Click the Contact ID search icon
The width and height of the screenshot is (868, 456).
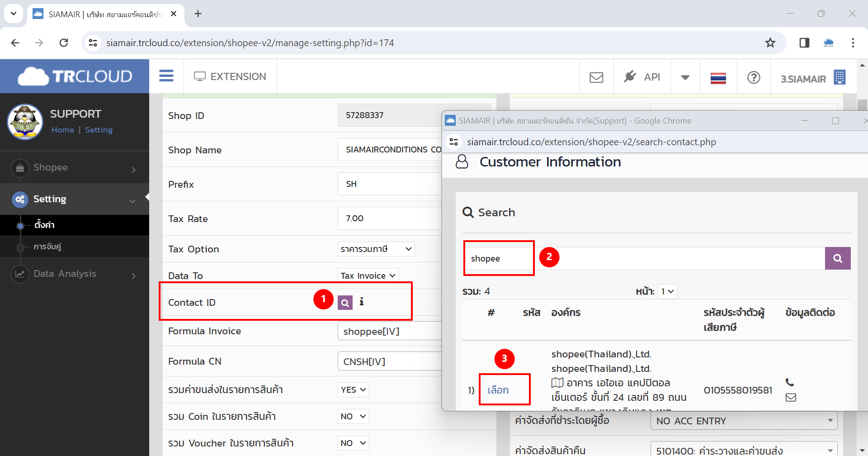pyautogui.click(x=345, y=303)
